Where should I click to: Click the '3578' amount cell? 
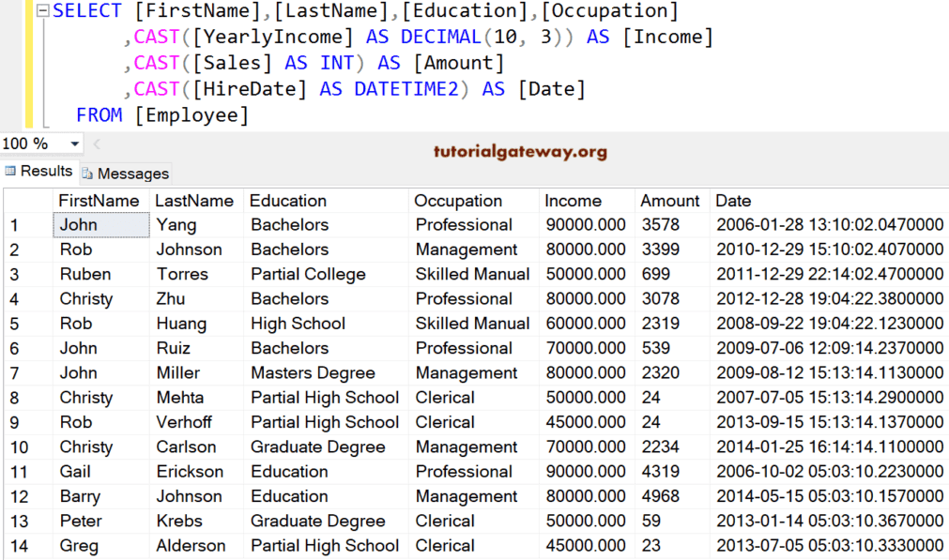[x=672, y=225]
